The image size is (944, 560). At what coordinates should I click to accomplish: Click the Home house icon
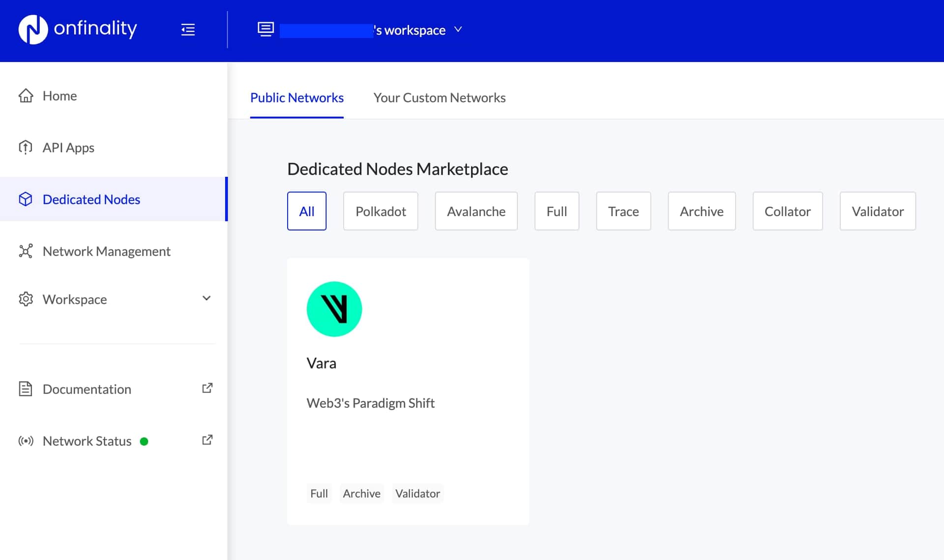26,96
